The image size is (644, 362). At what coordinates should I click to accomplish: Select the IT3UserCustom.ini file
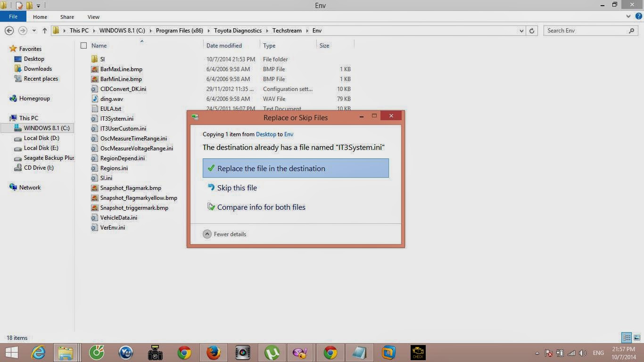click(123, 129)
